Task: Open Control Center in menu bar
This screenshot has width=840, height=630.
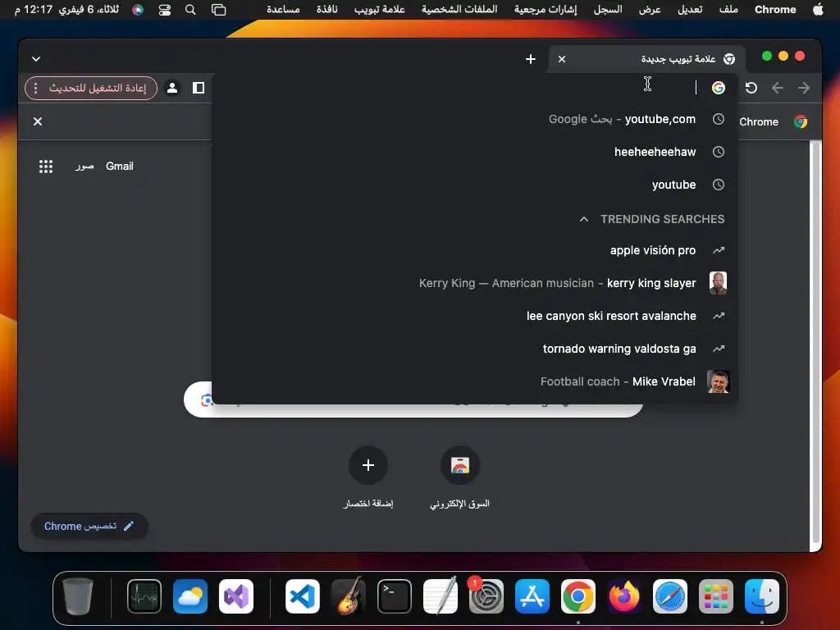Action: pyautogui.click(x=164, y=10)
